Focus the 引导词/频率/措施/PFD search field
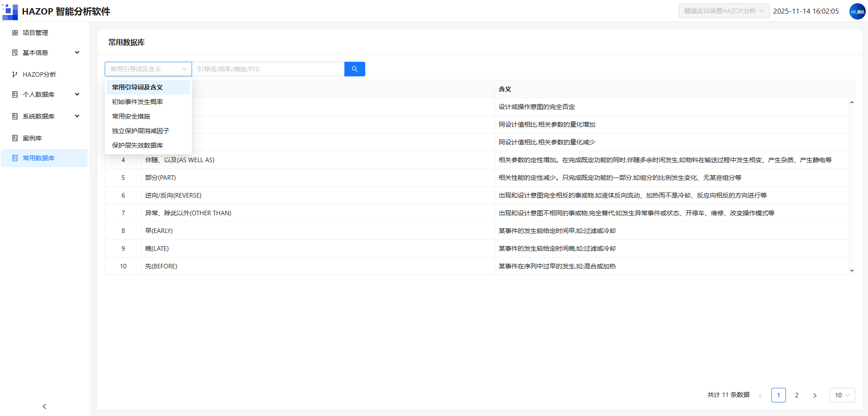Screen dimensions: 868x416 [x=268, y=69]
